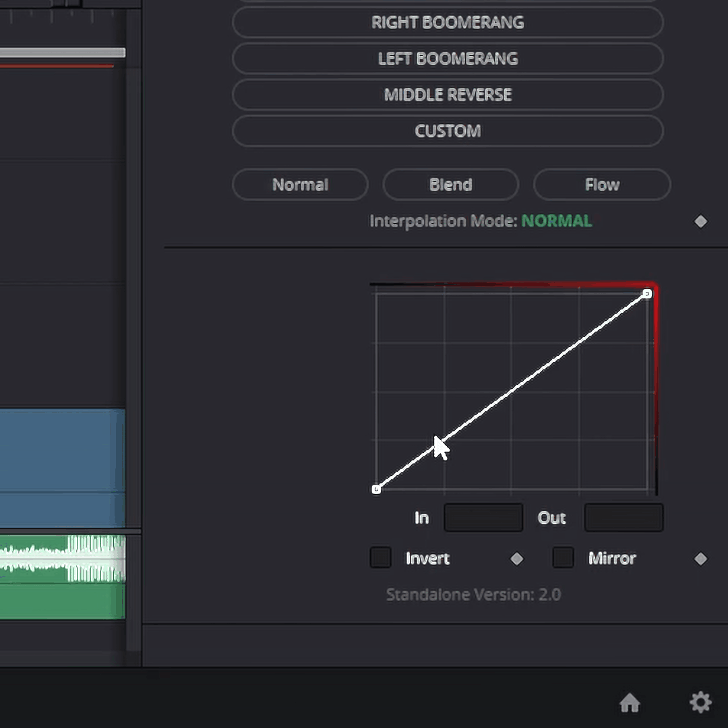Switch interpolation to Flow
This screenshot has width=728, height=728.
(602, 185)
